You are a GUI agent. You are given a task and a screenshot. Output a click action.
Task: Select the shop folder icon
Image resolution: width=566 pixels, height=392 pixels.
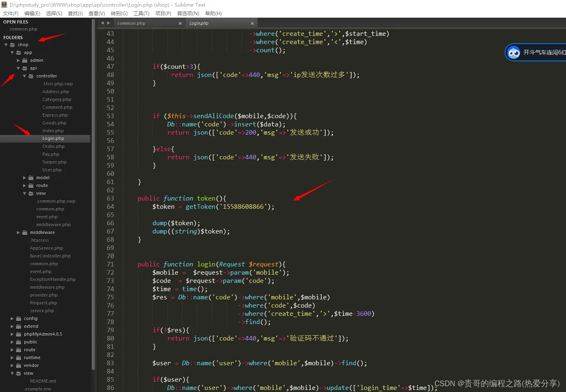[12, 44]
